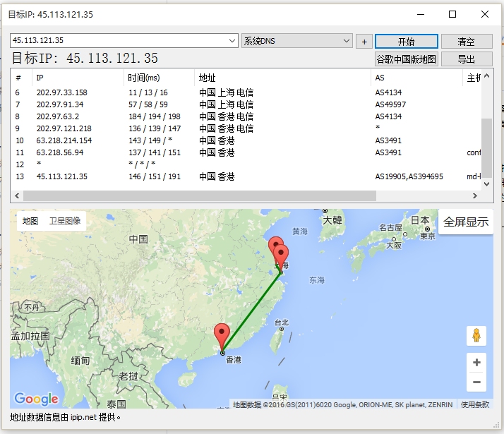The image size is (504, 434).
Task: Click the AS column header
Action: coord(380,78)
